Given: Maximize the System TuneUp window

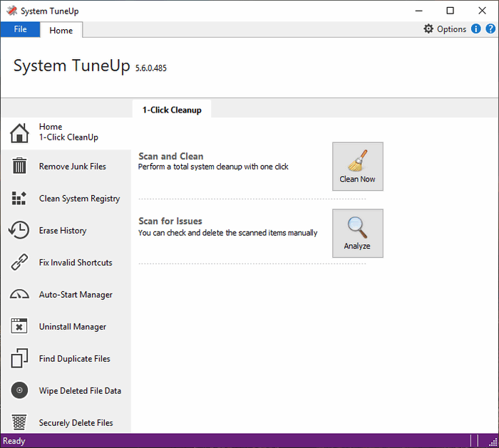Looking at the screenshot, I should pyautogui.click(x=450, y=11).
